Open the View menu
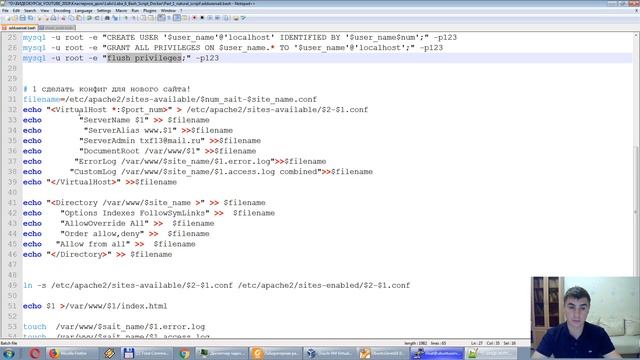Image resolution: width=640 pixels, height=360 pixels. (44, 11)
